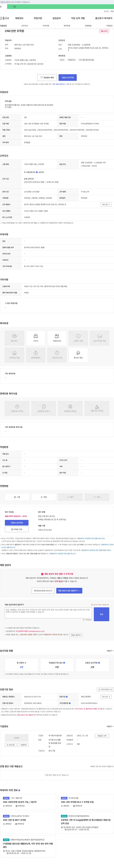Click the info icon next to 구인인증번호
The height and width of the screenshot is (868, 114).
pyautogui.click(x=70, y=703)
